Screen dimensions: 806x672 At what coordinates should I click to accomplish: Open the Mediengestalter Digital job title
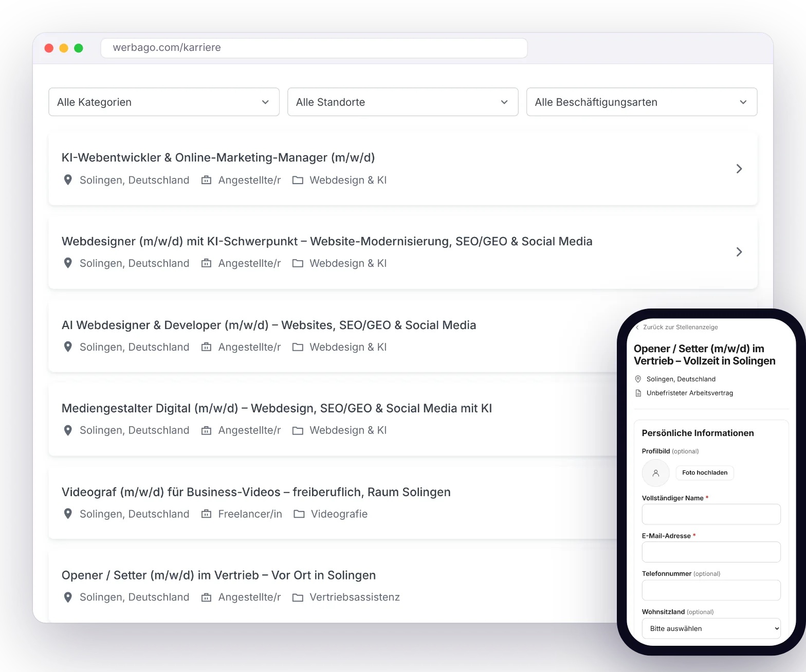click(x=277, y=408)
